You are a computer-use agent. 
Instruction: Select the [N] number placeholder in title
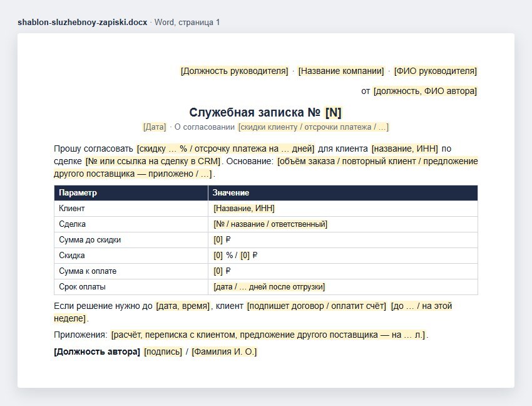pos(333,112)
